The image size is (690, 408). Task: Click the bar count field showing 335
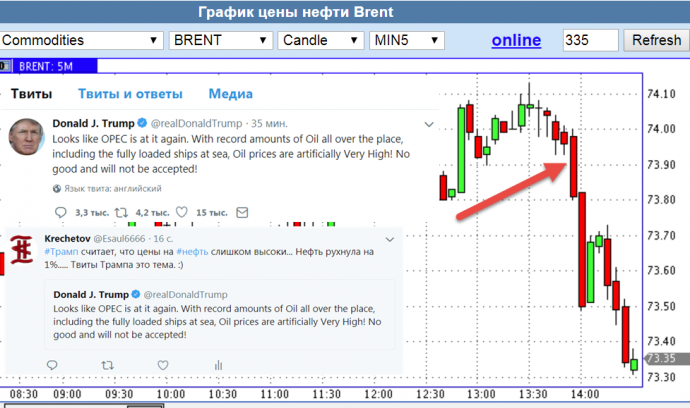(x=589, y=41)
